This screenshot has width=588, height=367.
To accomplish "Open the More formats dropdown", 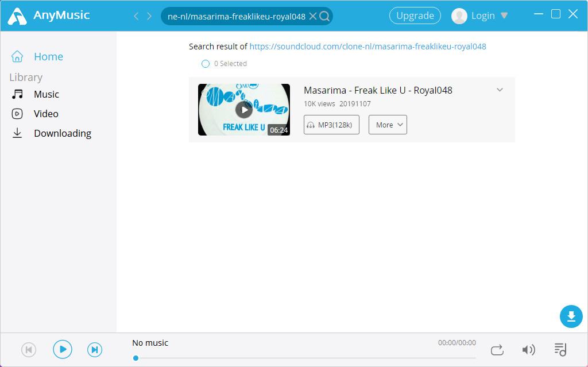I will pyautogui.click(x=388, y=125).
